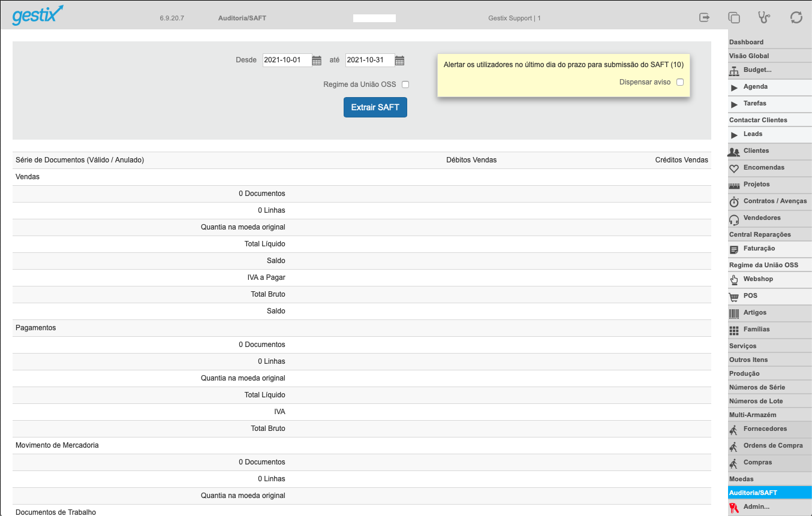This screenshot has height=516, width=812.
Task: Click the Faturação document icon
Action: (x=734, y=249)
